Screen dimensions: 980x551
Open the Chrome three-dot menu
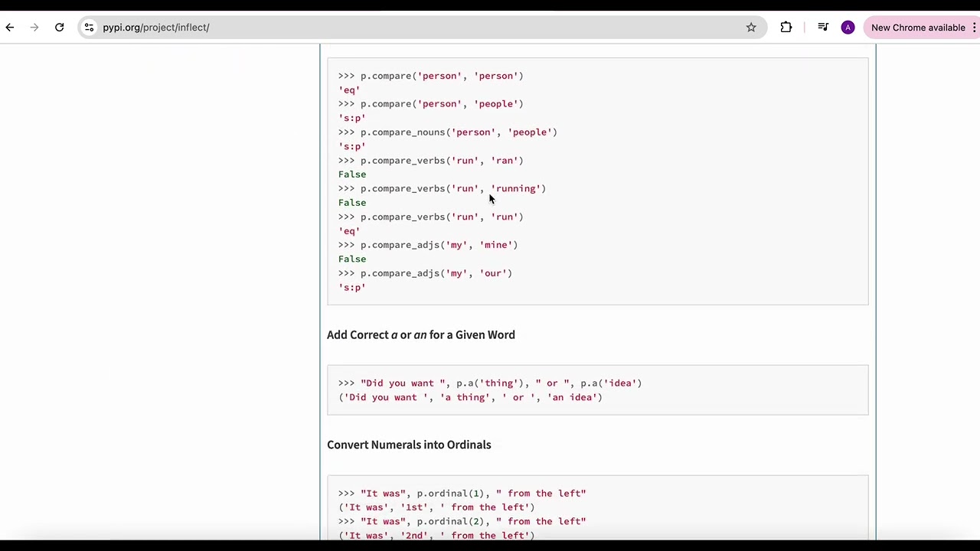tap(974, 28)
